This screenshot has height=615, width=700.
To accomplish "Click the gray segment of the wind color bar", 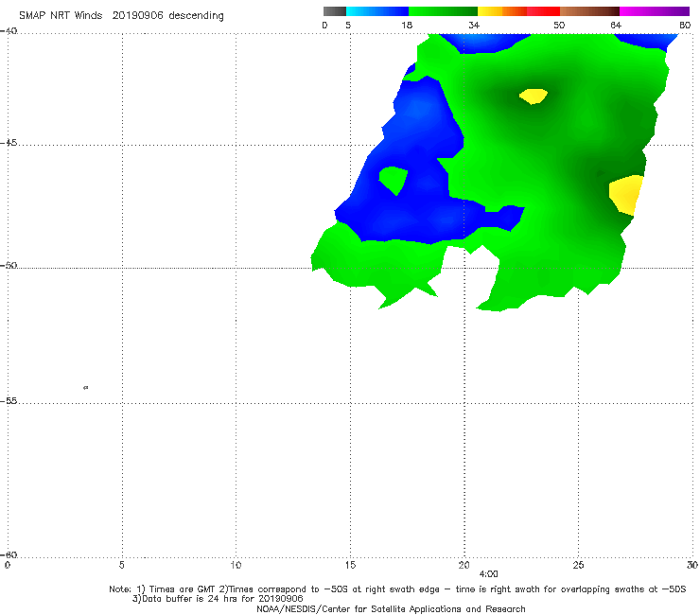I will [x=335, y=11].
